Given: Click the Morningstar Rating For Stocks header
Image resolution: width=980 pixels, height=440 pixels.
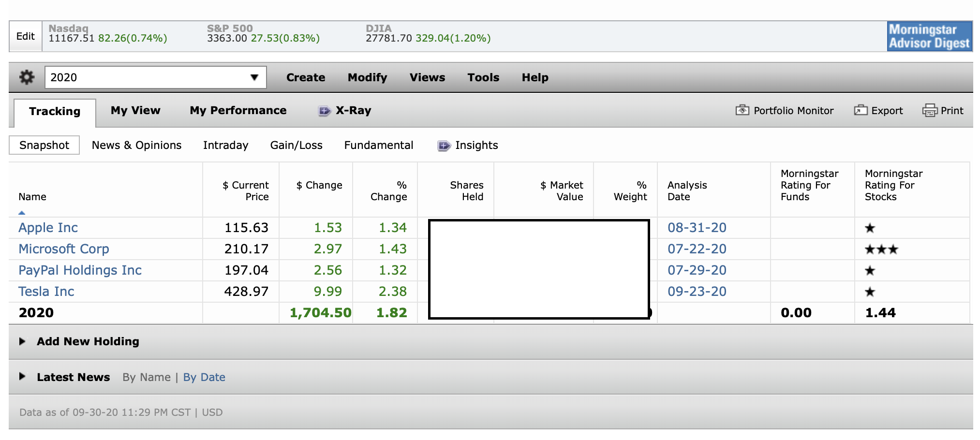Looking at the screenshot, I should tap(893, 185).
